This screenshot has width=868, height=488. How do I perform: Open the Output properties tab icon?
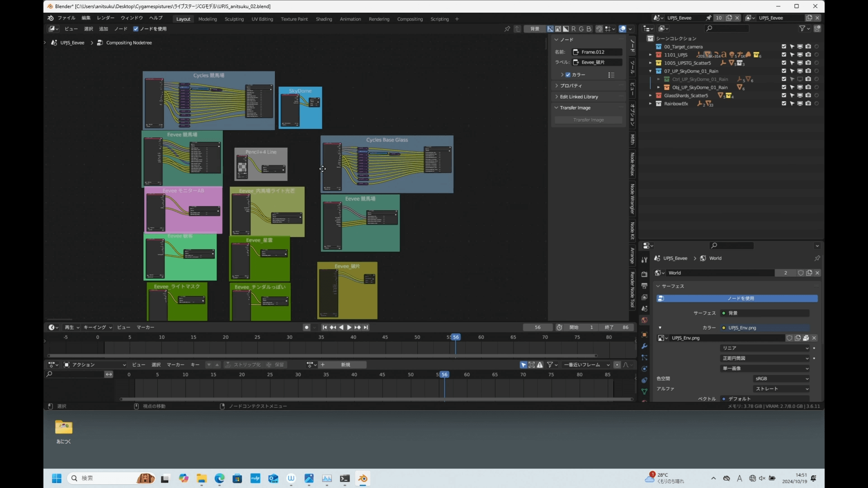644,286
